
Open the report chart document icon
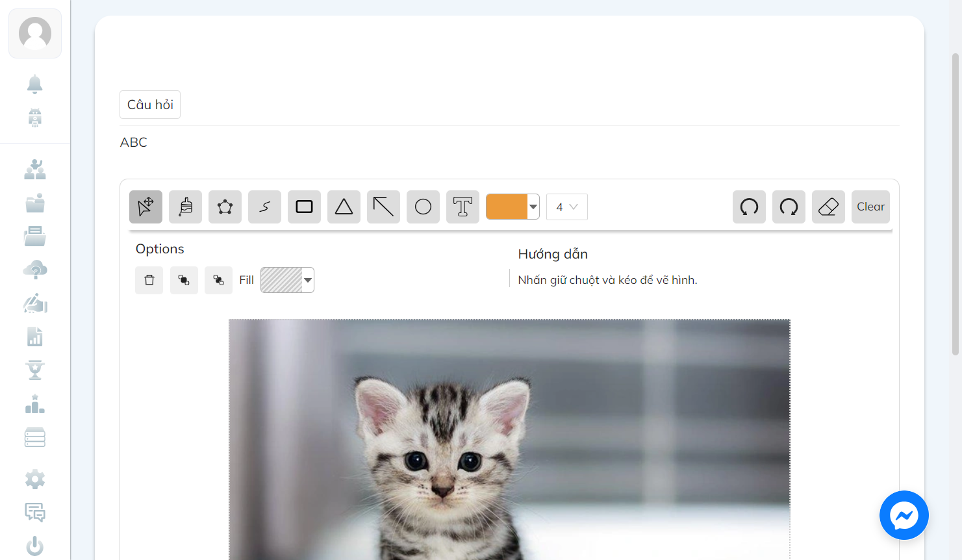[x=35, y=337]
